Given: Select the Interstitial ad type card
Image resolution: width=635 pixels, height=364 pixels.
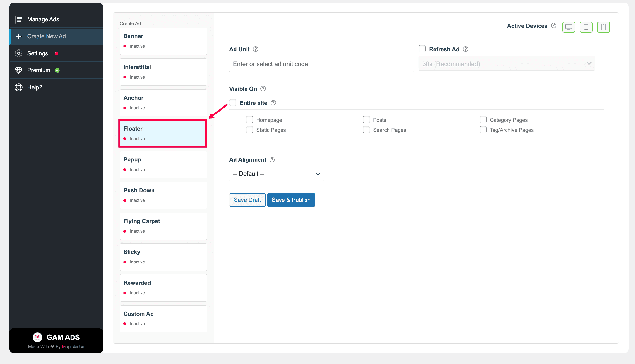Looking at the screenshot, I should 163,72.
